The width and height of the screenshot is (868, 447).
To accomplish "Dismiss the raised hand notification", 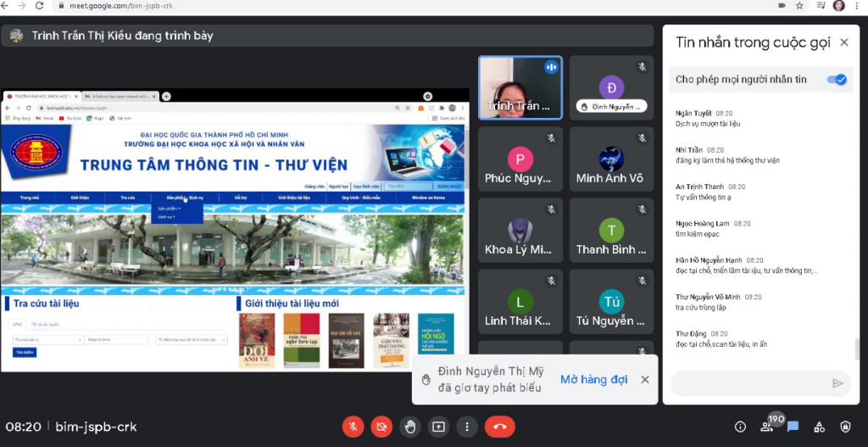I will (x=645, y=379).
